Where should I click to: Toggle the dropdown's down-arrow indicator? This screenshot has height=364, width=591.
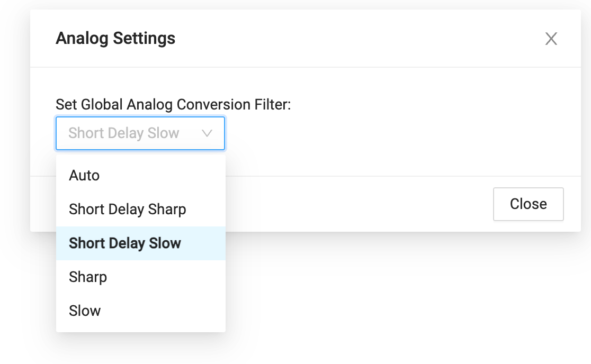tap(207, 133)
